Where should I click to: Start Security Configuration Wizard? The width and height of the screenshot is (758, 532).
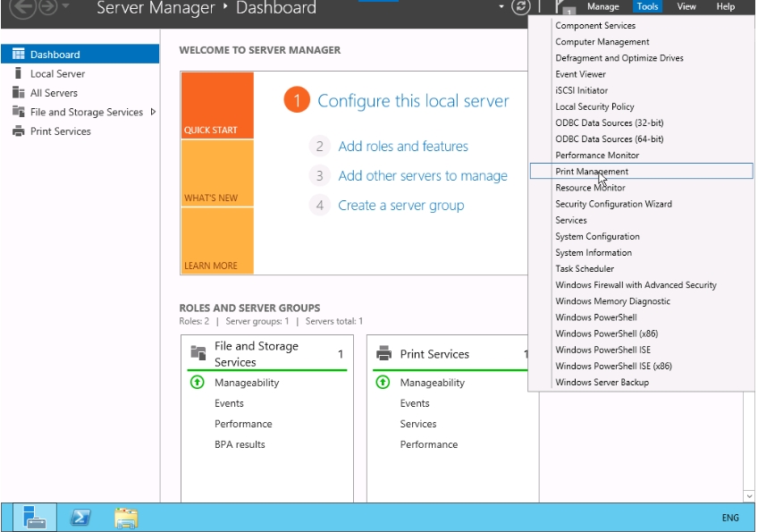click(x=642, y=204)
